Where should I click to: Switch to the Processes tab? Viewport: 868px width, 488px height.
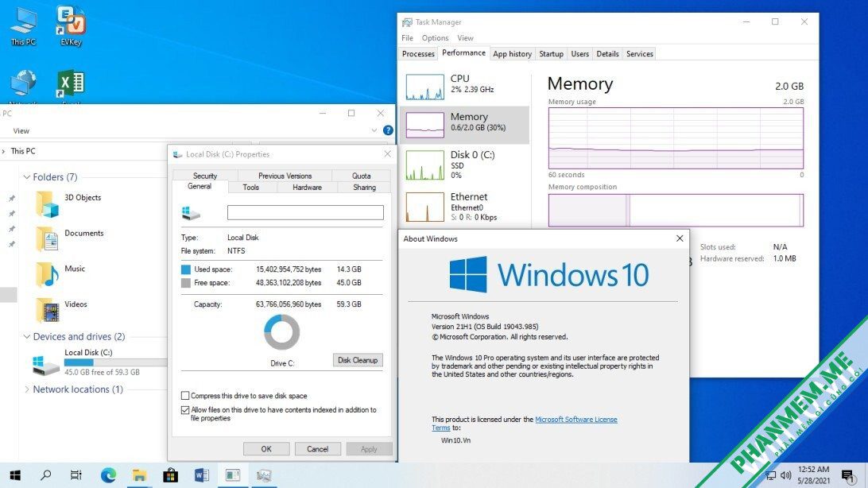tap(418, 54)
